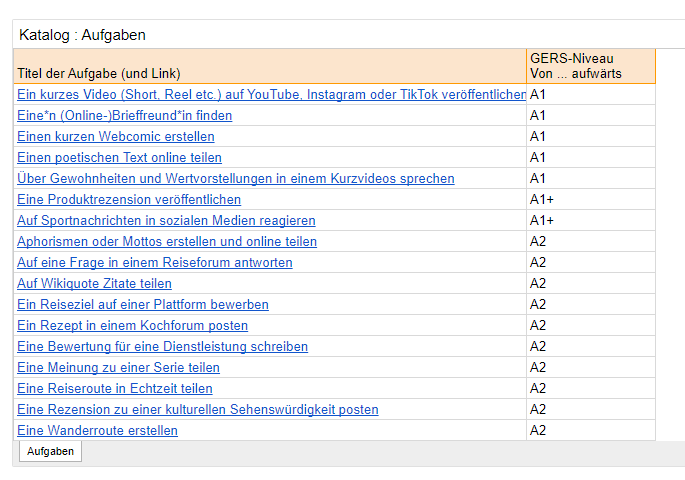Open 'Einen poetischen Text online teilen'
685x480 pixels.
(x=119, y=158)
